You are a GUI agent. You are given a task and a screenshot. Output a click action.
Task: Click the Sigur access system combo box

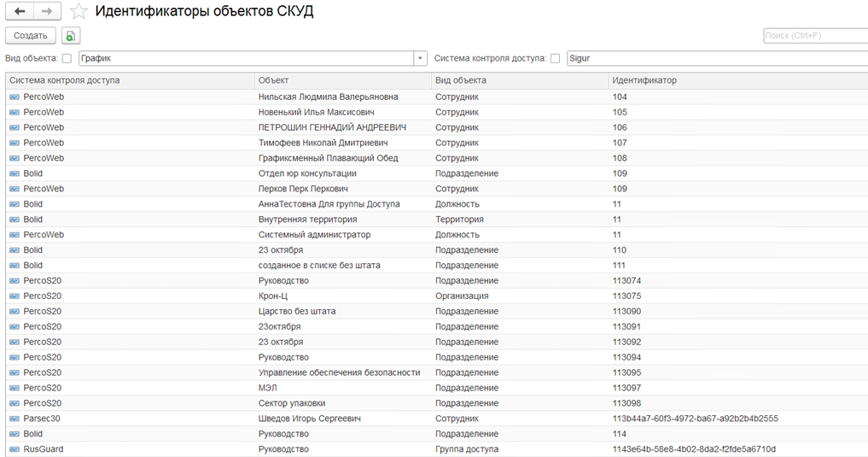point(715,59)
